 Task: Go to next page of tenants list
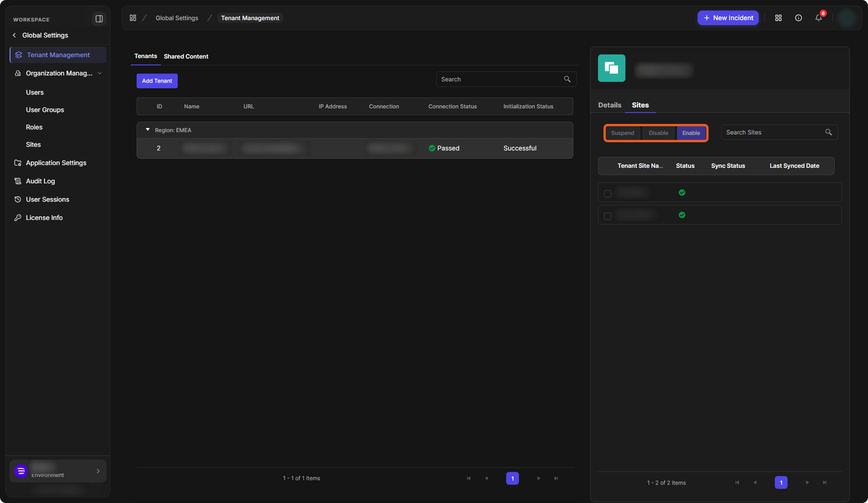click(539, 478)
